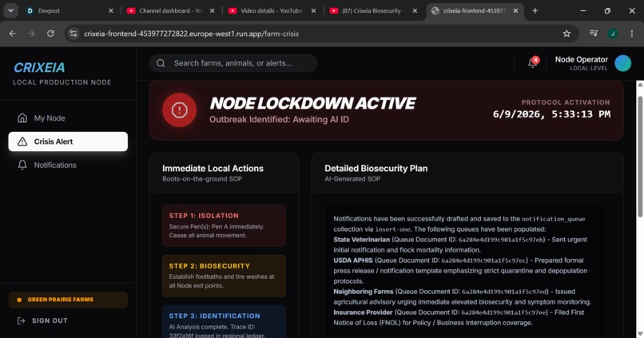Click the Green Prairie Farms badge
644x338 pixels.
(x=68, y=300)
